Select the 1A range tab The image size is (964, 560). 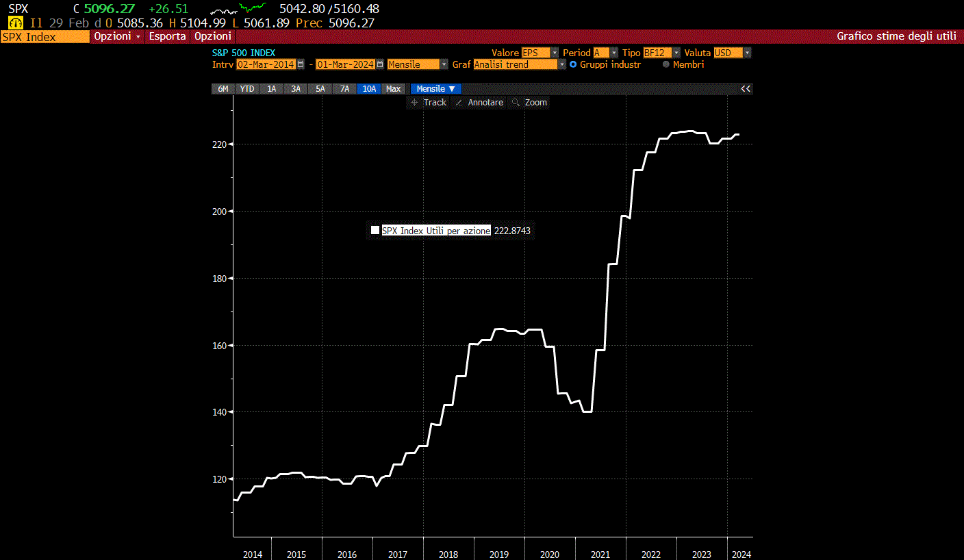click(x=272, y=88)
